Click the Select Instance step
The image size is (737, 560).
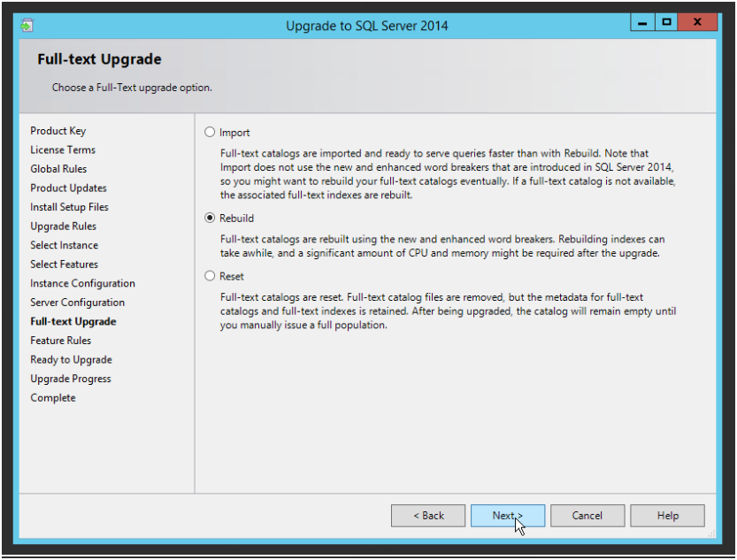(x=65, y=245)
